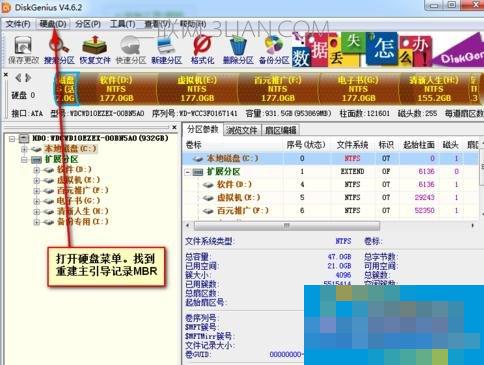Select 扩展分区 in the left tree

pyautogui.click(x=62, y=159)
